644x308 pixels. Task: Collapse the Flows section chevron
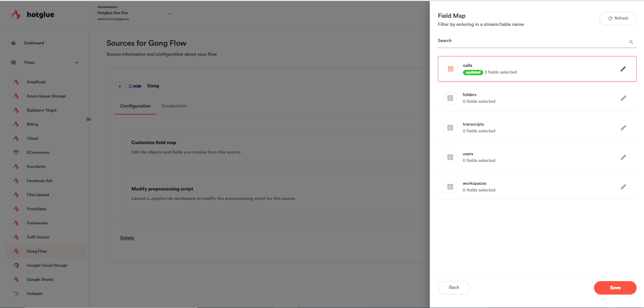tap(77, 62)
